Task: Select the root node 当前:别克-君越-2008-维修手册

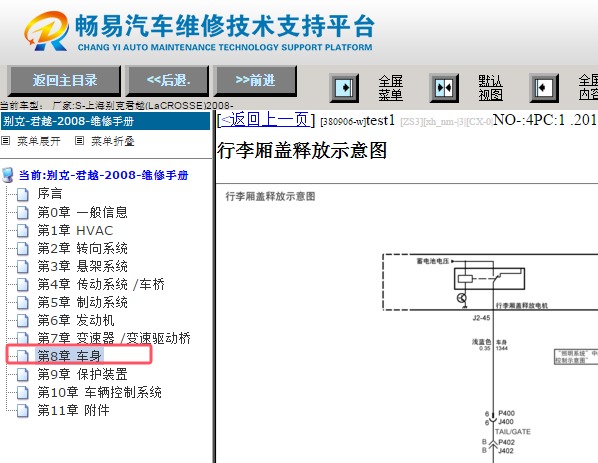Action: (104, 175)
